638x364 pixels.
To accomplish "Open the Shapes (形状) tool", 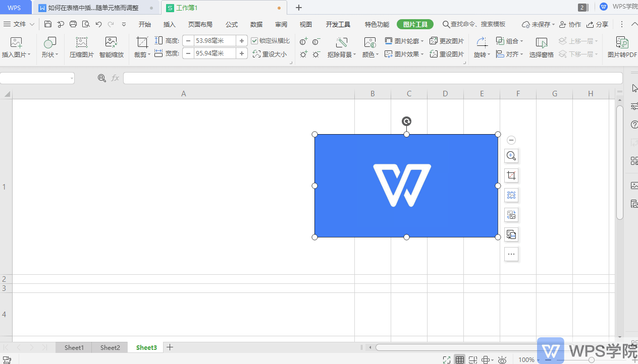I will point(50,48).
